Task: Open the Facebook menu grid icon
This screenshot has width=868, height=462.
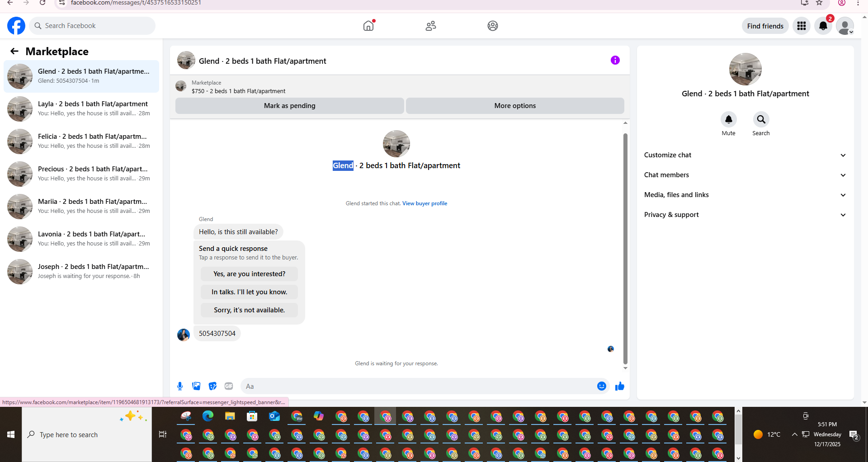Action: (x=802, y=26)
